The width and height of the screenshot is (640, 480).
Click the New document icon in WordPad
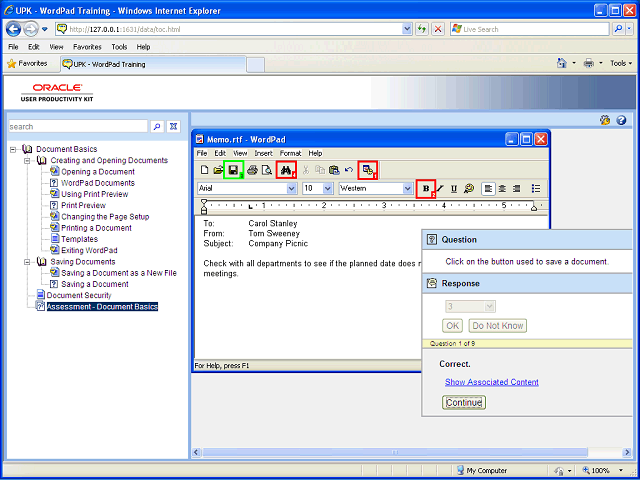204,170
